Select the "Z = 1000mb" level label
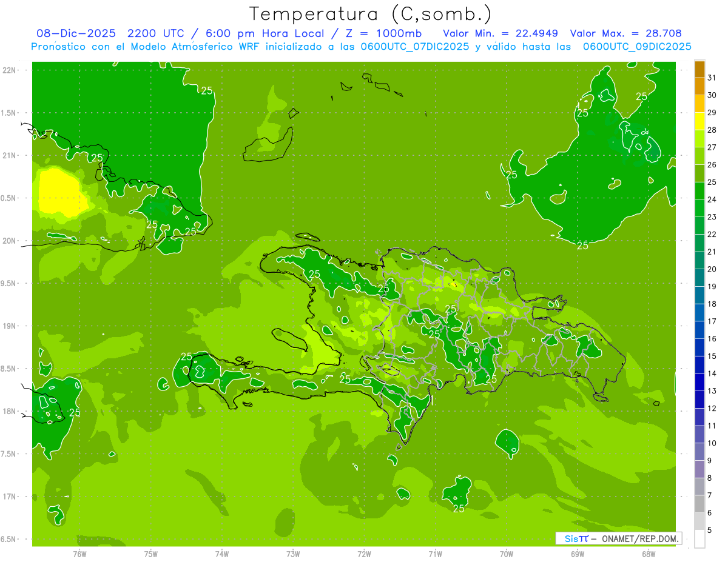The image size is (728, 562). tap(385, 33)
